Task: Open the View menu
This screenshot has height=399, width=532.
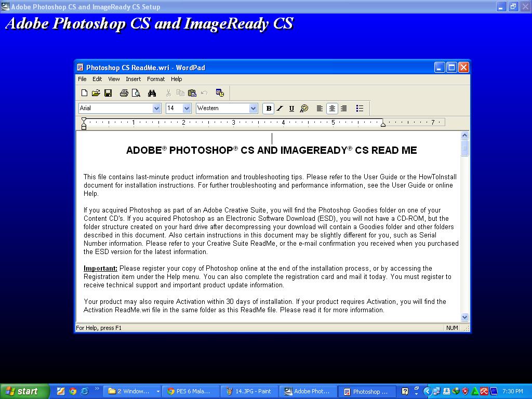Action: (114, 79)
